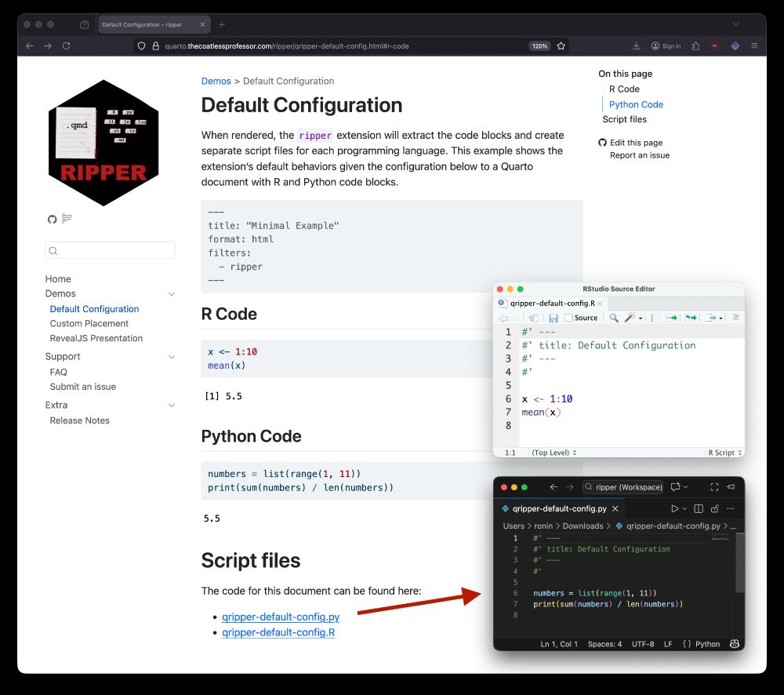Split the editor using VS Code's split icon

698,508
